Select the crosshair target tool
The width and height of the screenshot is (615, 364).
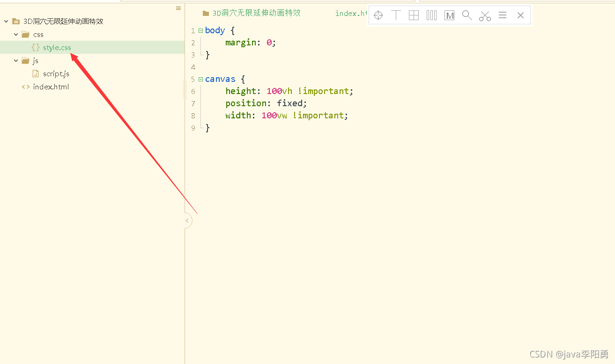[378, 15]
